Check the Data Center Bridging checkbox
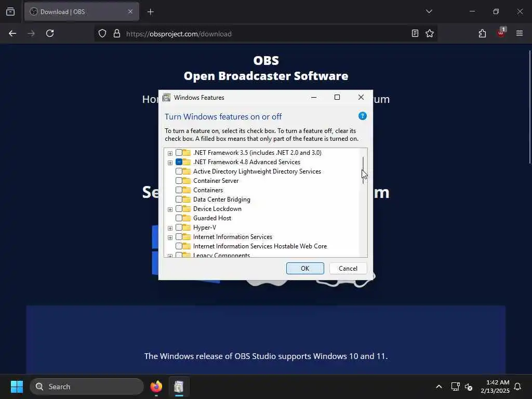532x399 pixels. point(179,199)
